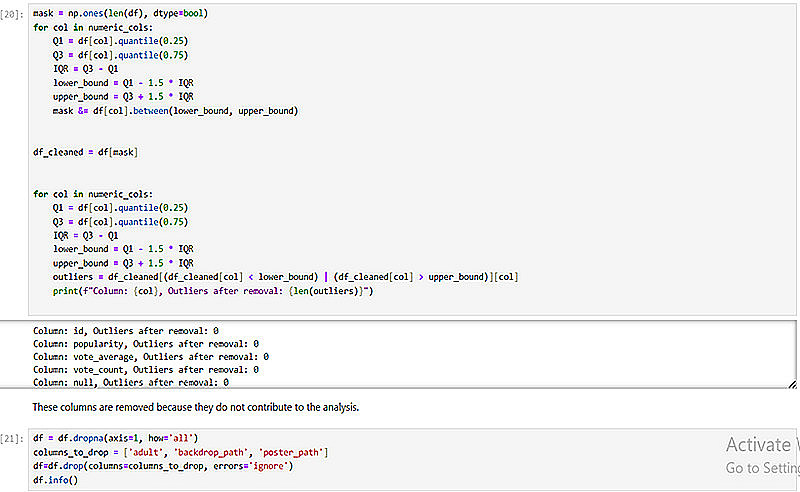
Task: Place cursor on the mask = np.ones line
Action: pos(120,13)
